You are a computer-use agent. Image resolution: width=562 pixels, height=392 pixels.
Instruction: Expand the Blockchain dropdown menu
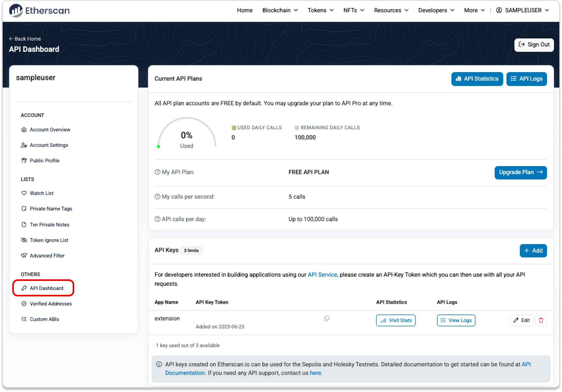click(x=280, y=10)
